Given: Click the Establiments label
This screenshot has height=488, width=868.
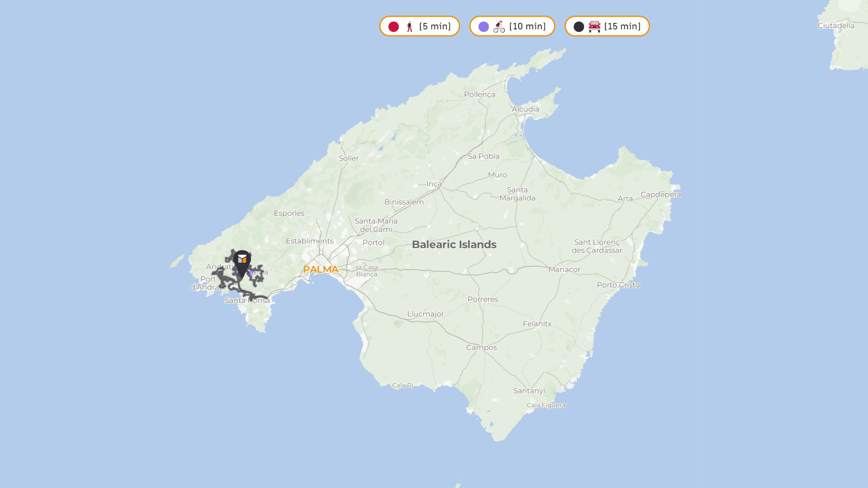Looking at the screenshot, I should (x=310, y=241).
